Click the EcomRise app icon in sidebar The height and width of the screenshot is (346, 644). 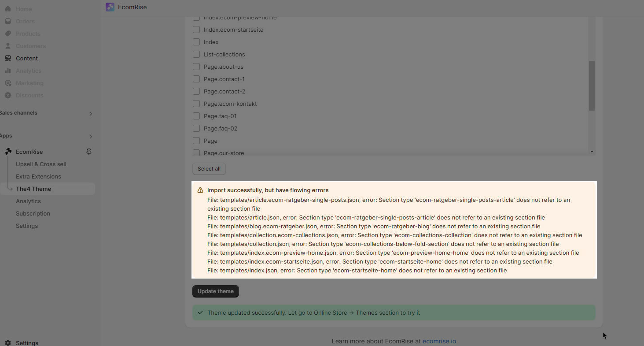8,152
